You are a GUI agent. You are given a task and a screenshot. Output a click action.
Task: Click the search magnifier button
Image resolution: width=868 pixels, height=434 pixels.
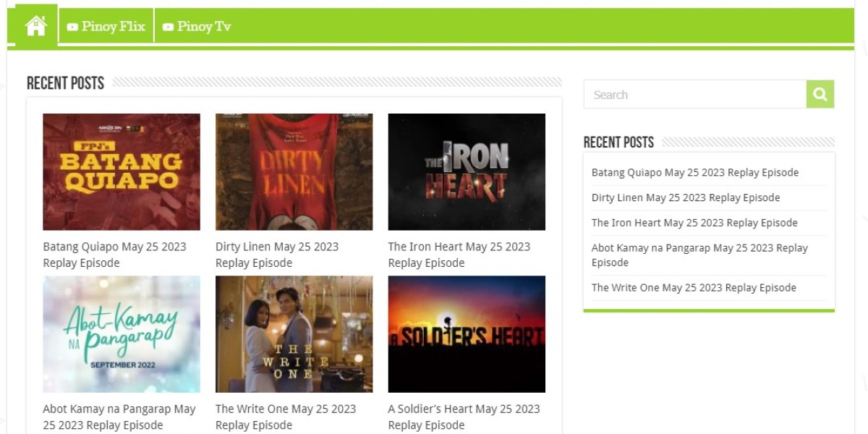coord(820,94)
